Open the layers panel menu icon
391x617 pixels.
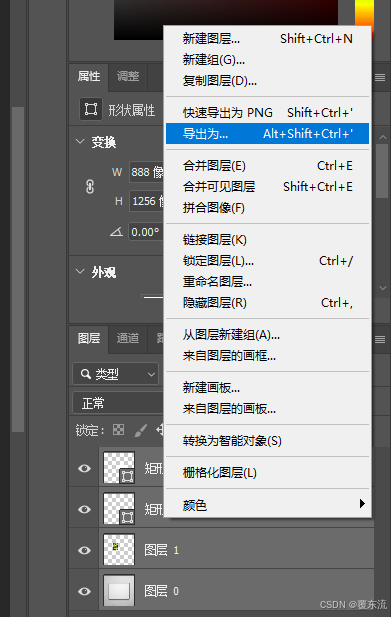[x=380, y=339]
